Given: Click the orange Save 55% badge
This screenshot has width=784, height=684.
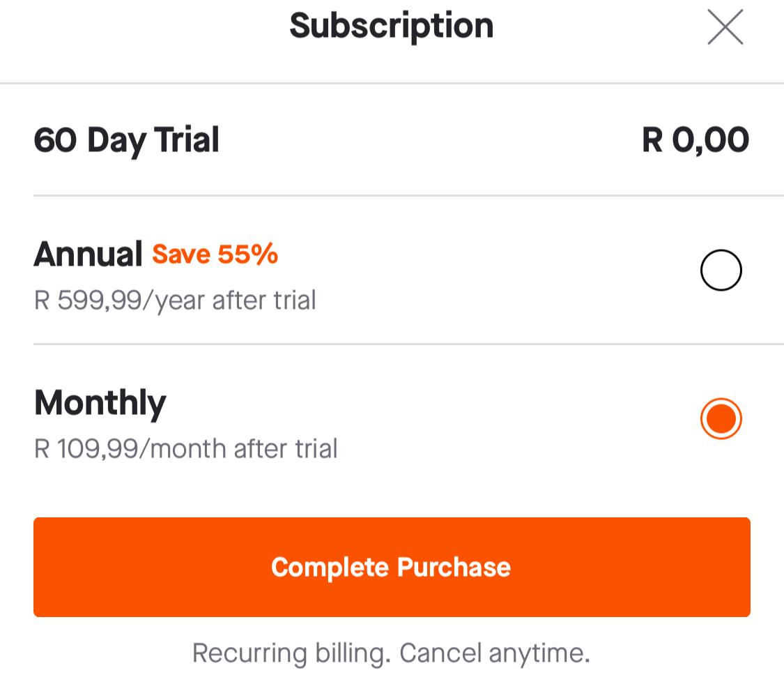Looking at the screenshot, I should click(x=215, y=254).
